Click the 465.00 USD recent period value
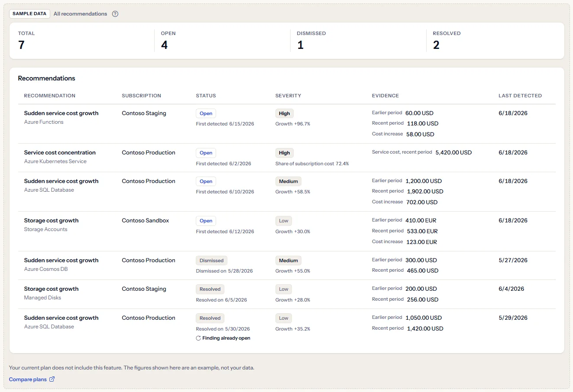Screen dimensions: 573x392 (423, 270)
